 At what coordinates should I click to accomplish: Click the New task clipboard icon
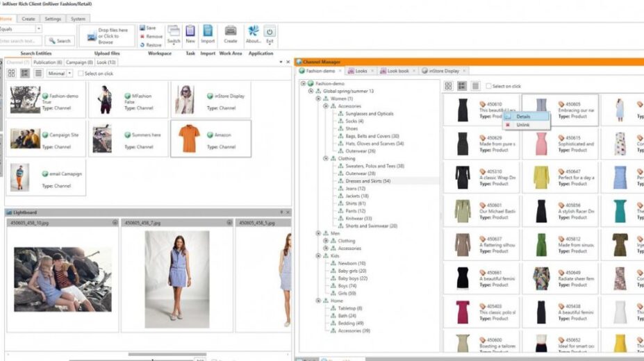(x=190, y=31)
